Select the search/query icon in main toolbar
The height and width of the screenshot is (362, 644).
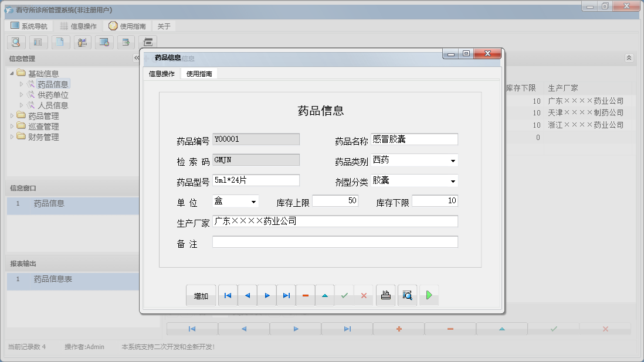[15, 42]
